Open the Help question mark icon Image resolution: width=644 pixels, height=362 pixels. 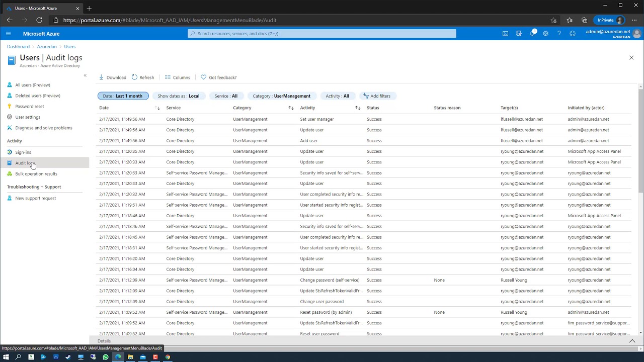pos(559,34)
